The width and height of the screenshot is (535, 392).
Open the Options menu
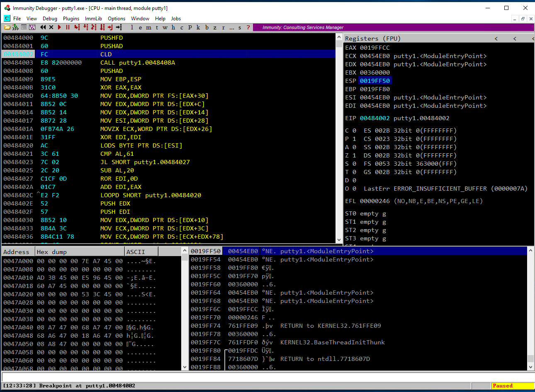click(x=117, y=19)
